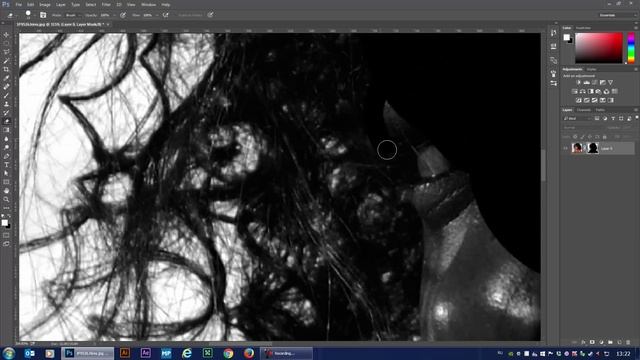Select the Gradient tool
The width and height of the screenshot is (640, 360).
click(x=6, y=130)
